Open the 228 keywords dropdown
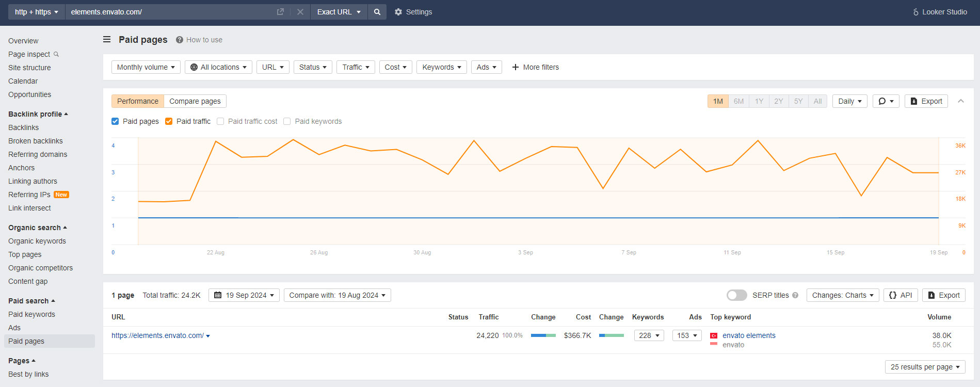 click(649, 335)
